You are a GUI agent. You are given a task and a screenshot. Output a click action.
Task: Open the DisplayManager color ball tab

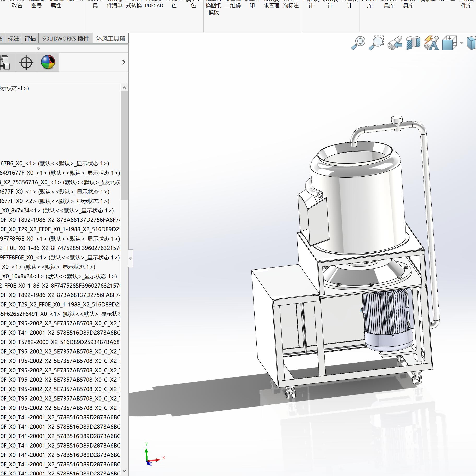coord(48,62)
